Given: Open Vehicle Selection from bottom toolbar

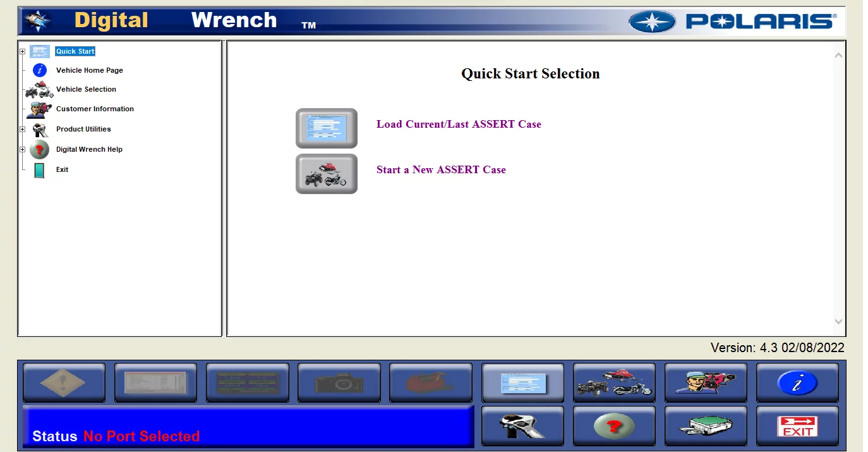Looking at the screenshot, I should (614, 382).
